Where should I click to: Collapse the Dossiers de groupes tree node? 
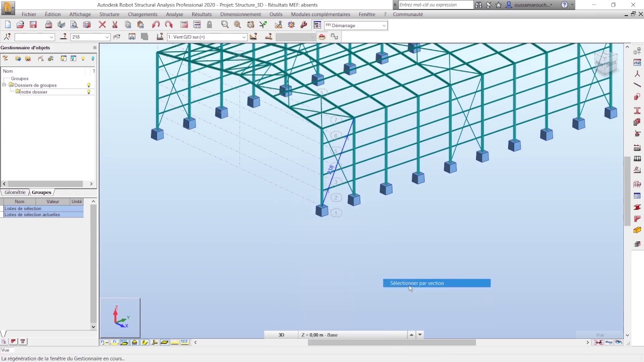(x=4, y=85)
